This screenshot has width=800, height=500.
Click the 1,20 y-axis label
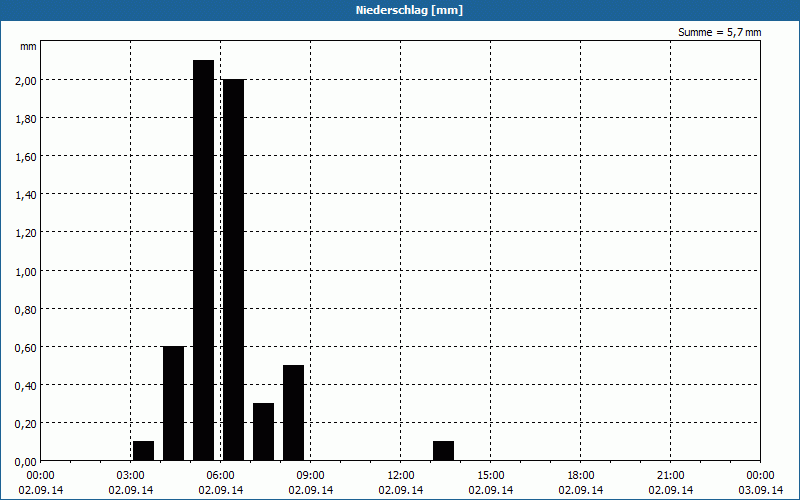point(26,233)
